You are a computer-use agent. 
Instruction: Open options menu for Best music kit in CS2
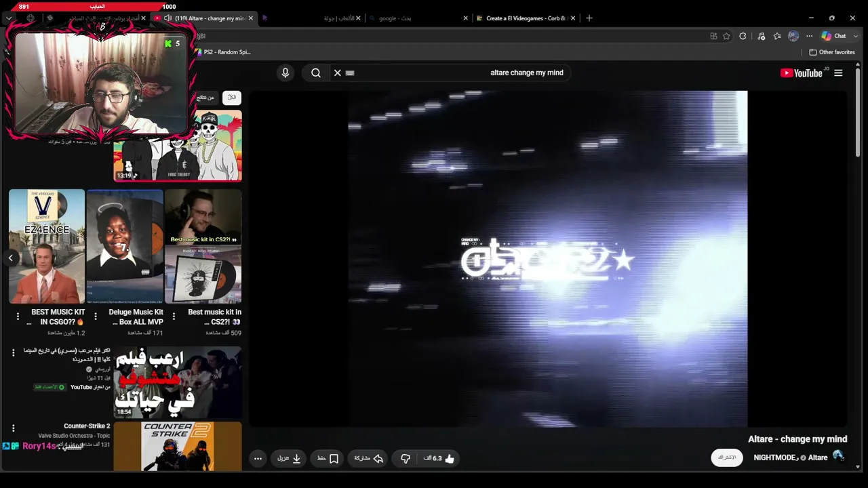(x=174, y=316)
